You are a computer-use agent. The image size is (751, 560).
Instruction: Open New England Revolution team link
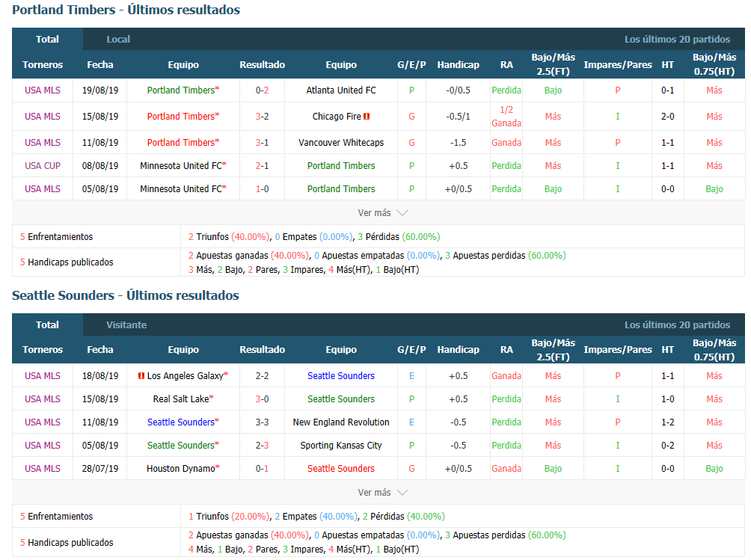341,422
